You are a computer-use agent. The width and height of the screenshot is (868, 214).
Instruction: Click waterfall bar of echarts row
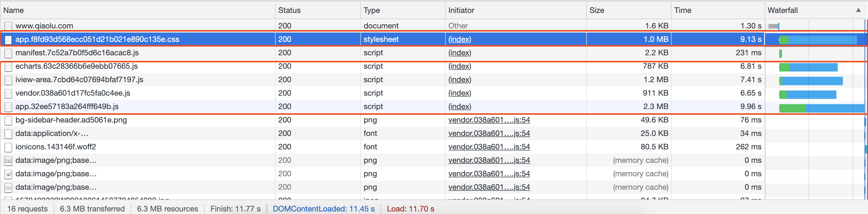pyautogui.click(x=808, y=67)
